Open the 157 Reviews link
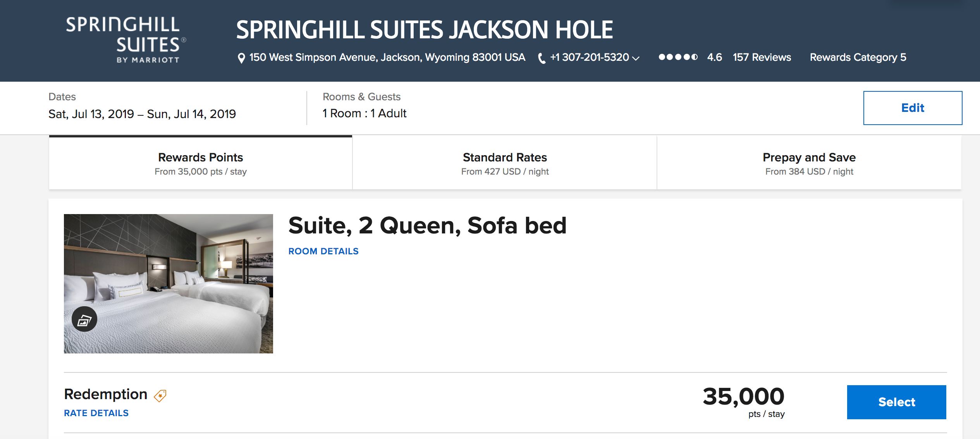This screenshot has width=980, height=439. coord(762,57)
